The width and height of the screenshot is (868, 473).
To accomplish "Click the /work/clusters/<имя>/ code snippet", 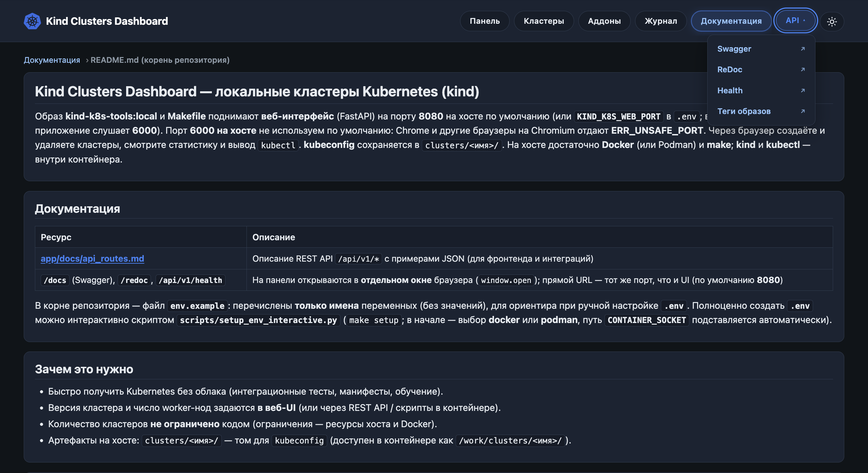I will tap(510, 441).
